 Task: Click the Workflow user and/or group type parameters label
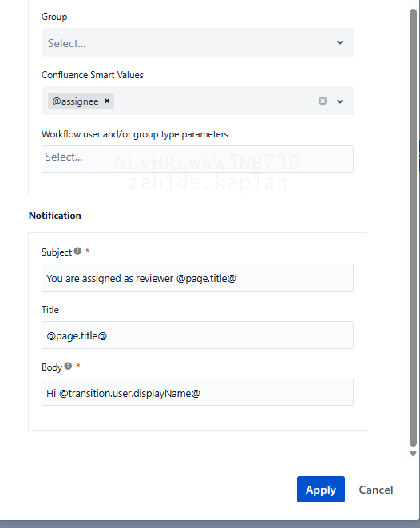point(135,134)
